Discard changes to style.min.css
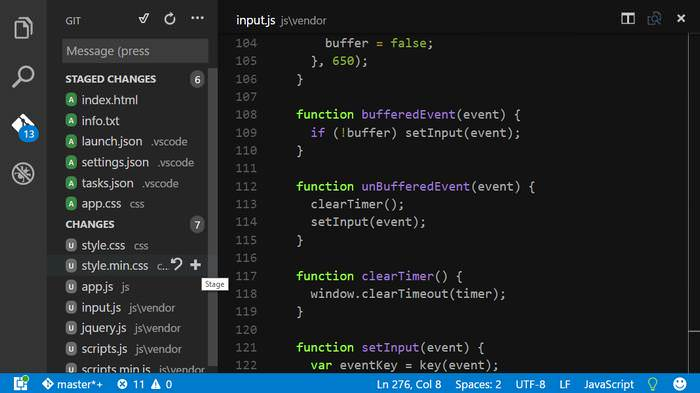 pyautogui.click(x=177, y=264)
